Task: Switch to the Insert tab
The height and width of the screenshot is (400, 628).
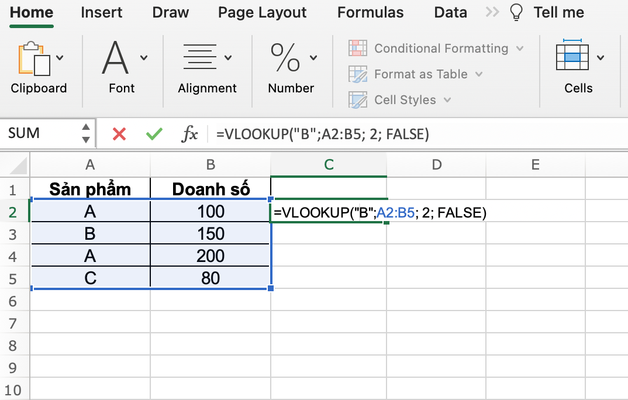Action: [x=102, y=13]
